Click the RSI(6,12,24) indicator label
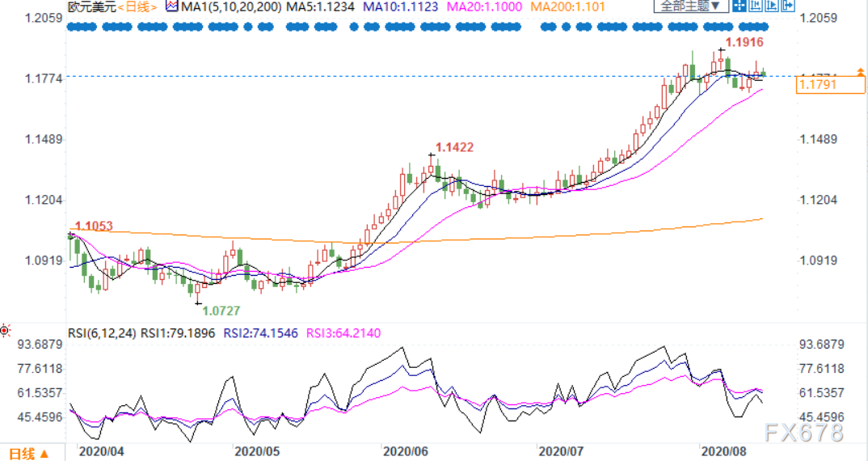This screenshot has width=868, height=461. [102, 333]
